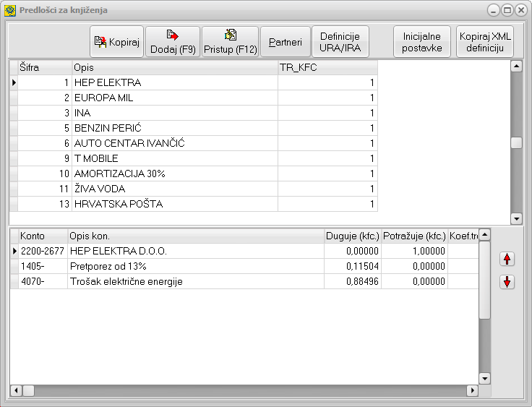
Task: Click the application icon in title bar
Action: click(10, 10)
